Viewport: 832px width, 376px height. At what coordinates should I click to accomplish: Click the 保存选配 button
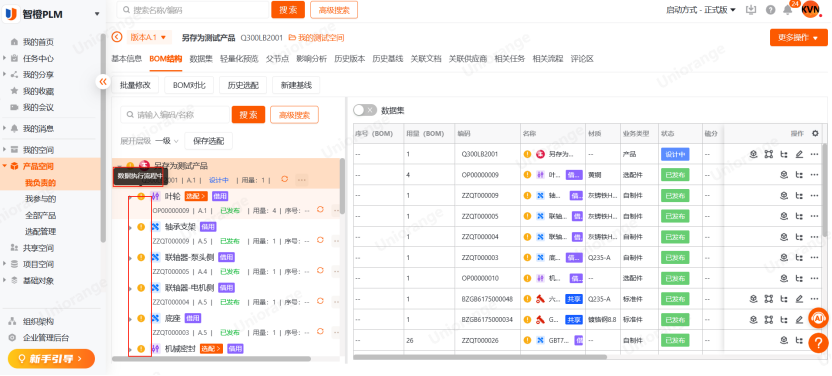point(209,141)
